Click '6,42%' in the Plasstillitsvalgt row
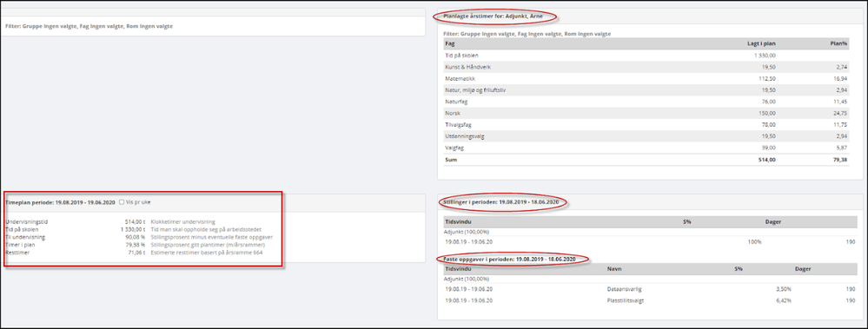 click(x=784, y=301)
